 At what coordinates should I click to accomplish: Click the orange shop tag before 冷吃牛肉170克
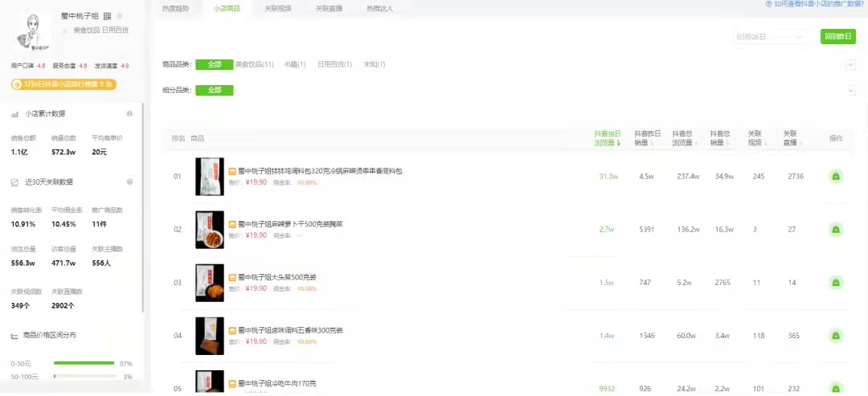tap(232, 383)
